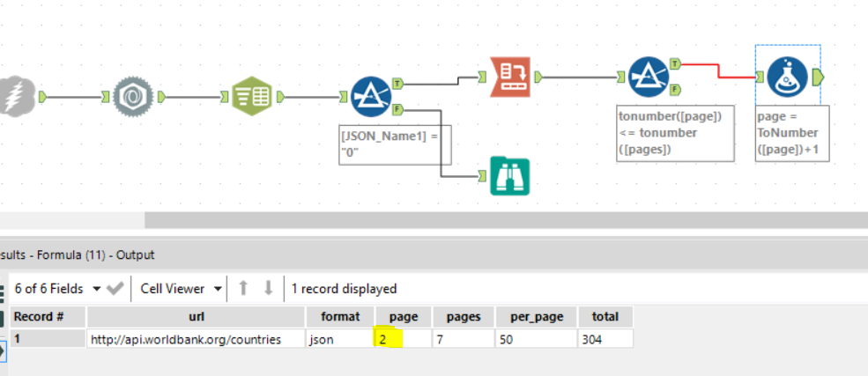The image size is (868, 376).
Task: Click the True anchor of page filter
Action: click(675, 63)
